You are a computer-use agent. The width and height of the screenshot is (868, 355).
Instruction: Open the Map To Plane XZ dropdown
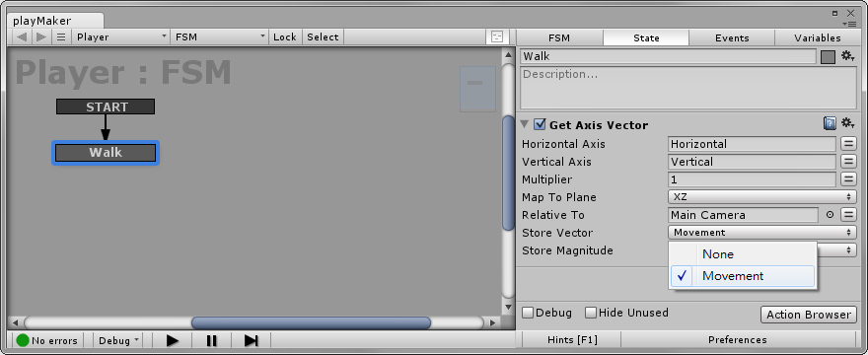click(761, 197)
